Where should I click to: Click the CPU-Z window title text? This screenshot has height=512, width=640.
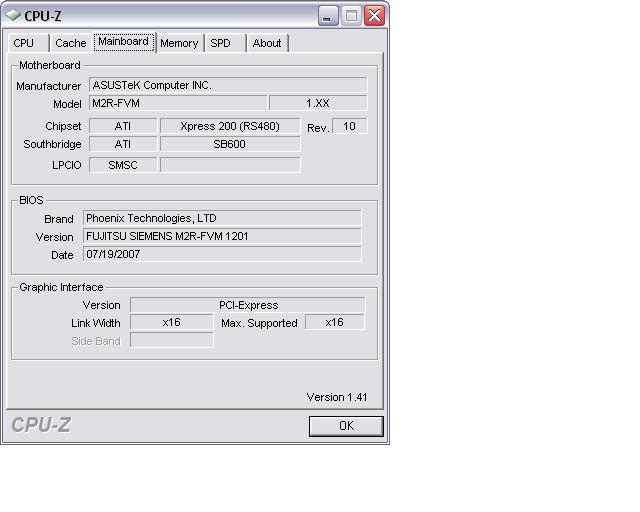(43, 16)
